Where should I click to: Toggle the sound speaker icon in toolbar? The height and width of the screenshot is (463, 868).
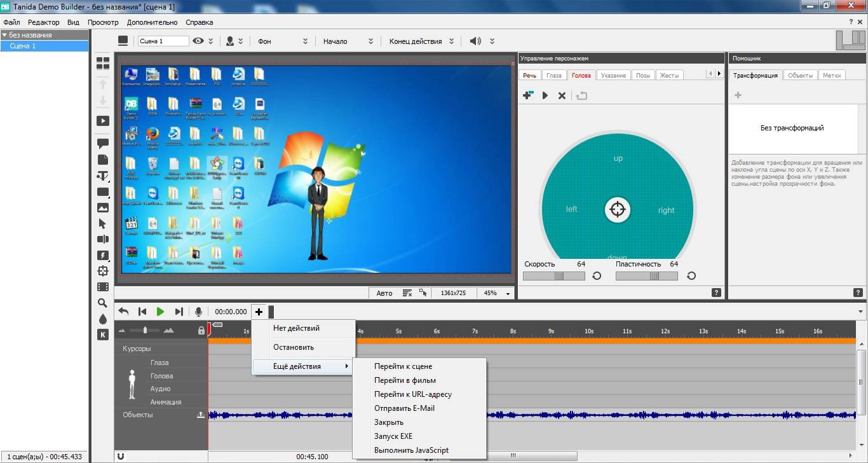click(x=475, y=41)
